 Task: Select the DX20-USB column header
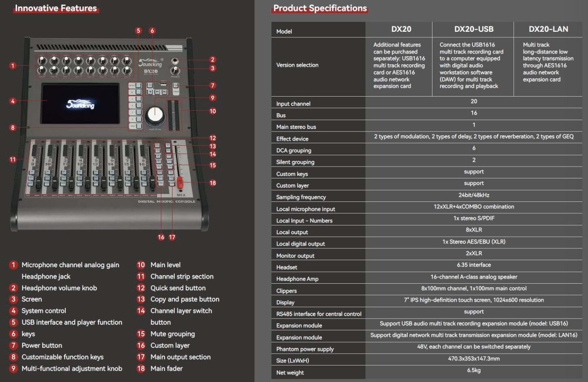[473, 30]
